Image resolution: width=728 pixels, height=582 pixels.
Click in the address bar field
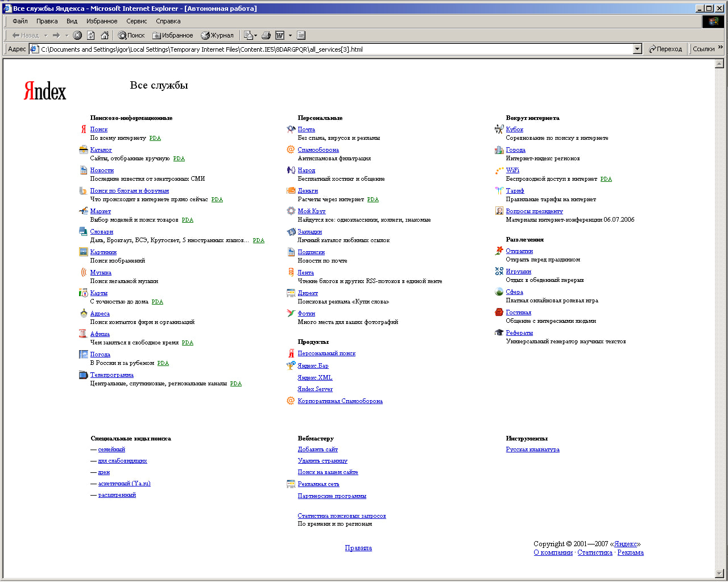(336, 49)
